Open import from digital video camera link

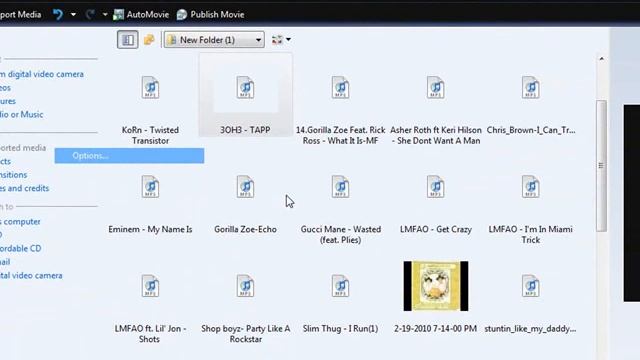pyautogui.click(x=42, y=74)
